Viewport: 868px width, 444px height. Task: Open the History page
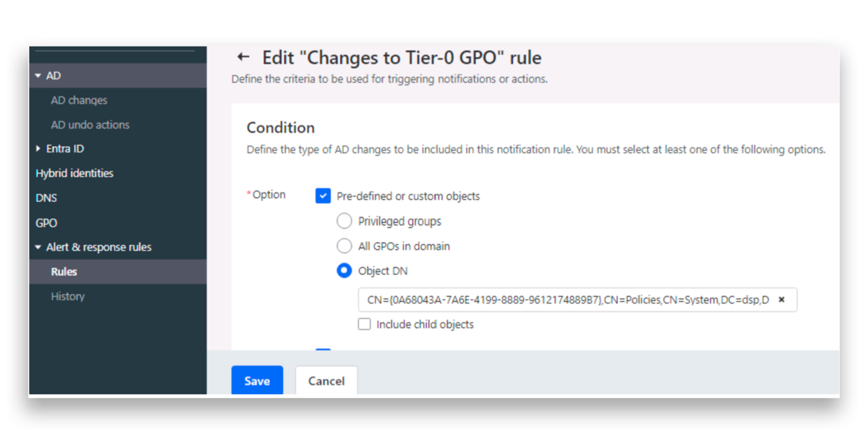pos(67,296)
